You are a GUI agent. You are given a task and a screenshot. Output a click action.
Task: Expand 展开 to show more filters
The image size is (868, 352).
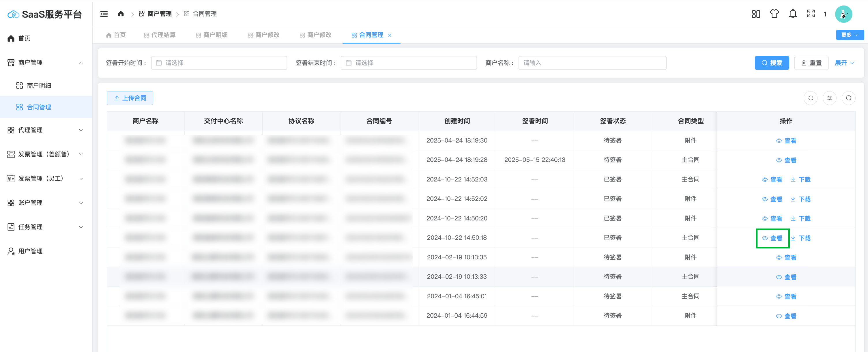(x=844, y=63)
